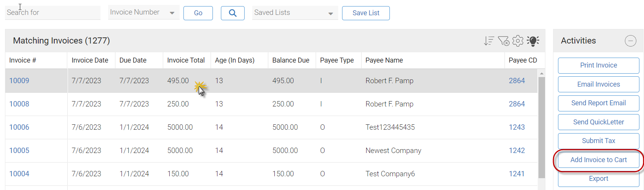Screen dimensions: 644x190
Task: Sort by Payee Type column header
Action: (x=337, y=60)
